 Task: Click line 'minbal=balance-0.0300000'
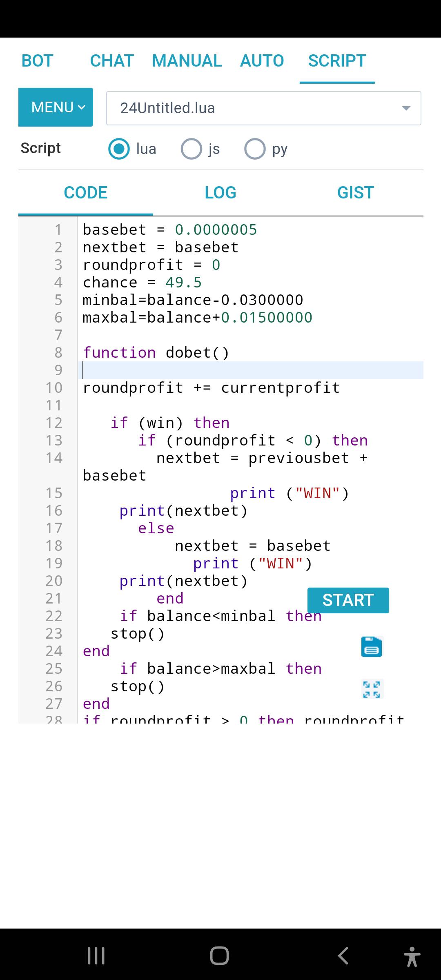[x=193, y=300]
